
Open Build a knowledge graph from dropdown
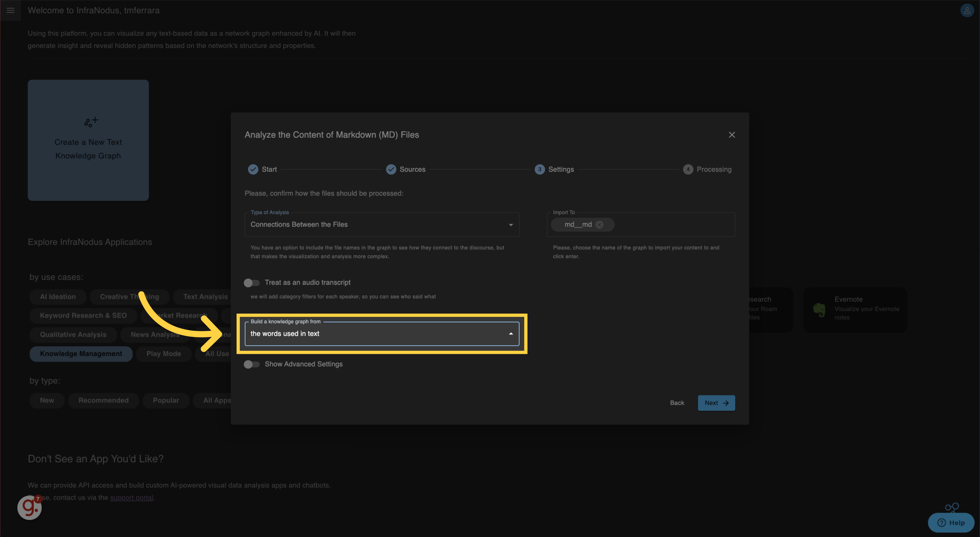click(381, 333)
